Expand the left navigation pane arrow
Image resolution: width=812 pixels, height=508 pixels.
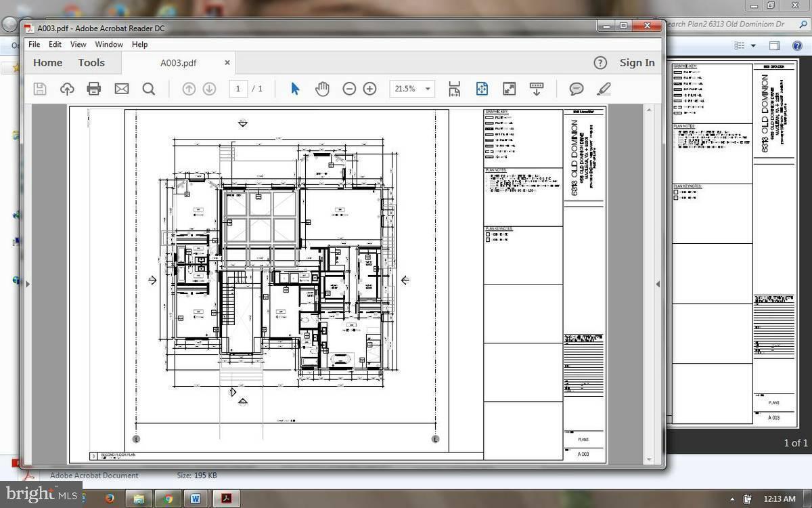click(28, 284)
